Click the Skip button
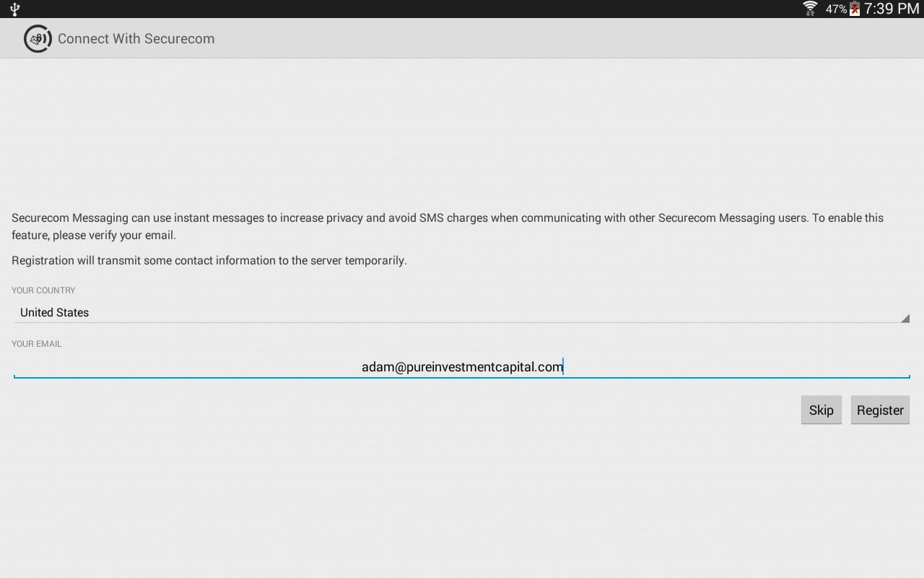Image resolution: width=924 pixels, height=578 pixels. click(821, 410)
